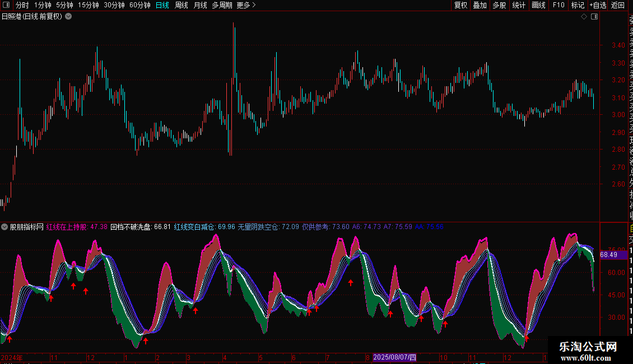Click the 68.49 indicator value label
This screenshot has width=633, height=364.
click(x=609, y=255)
